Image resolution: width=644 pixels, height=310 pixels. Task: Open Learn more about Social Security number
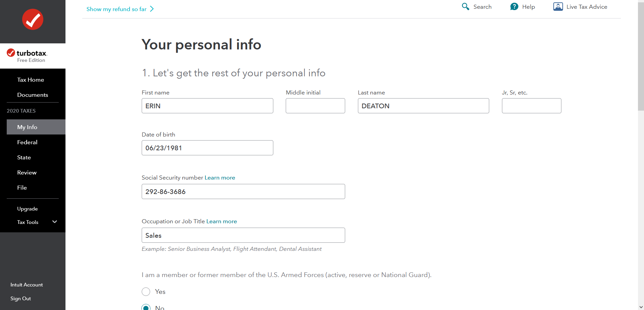click(220, 178)
